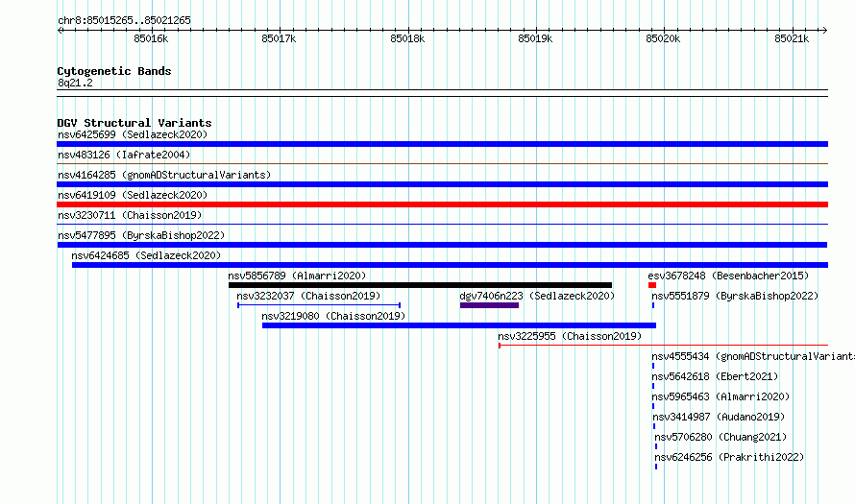
Task: Open the nsv6419109 (Sedlazeck2020) label
Action: (x=133, y=195)
